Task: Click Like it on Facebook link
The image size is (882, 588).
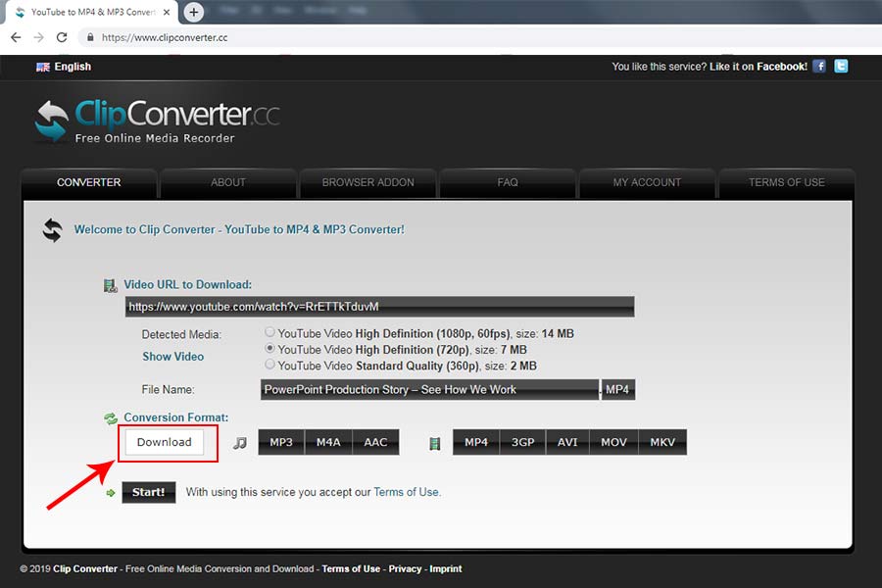Action: click(x=759, y=67)
